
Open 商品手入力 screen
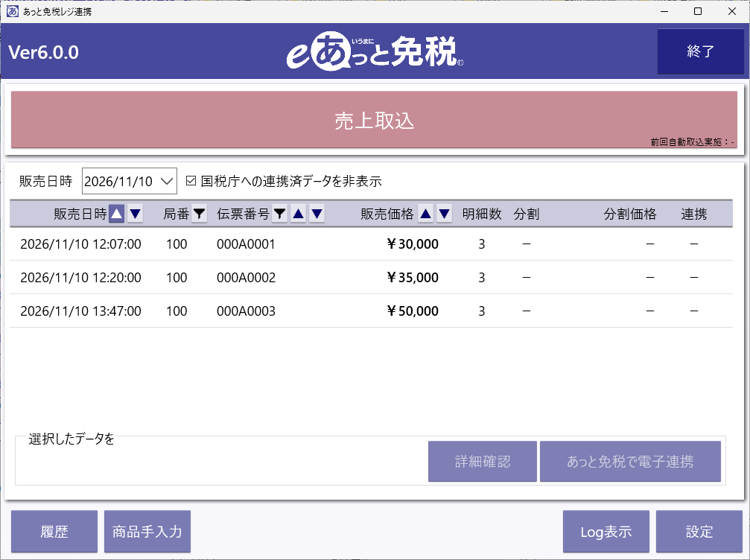[x=147, y=531]
